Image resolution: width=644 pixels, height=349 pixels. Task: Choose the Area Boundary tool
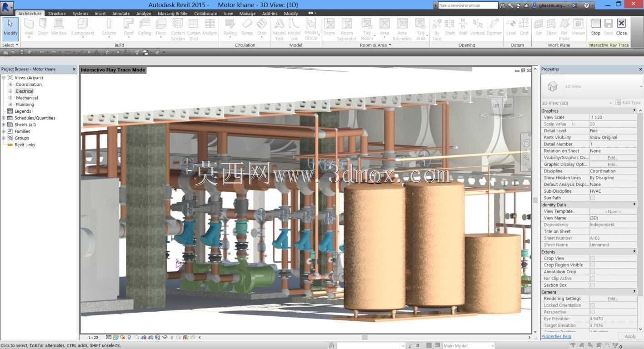tap(402, 30)
